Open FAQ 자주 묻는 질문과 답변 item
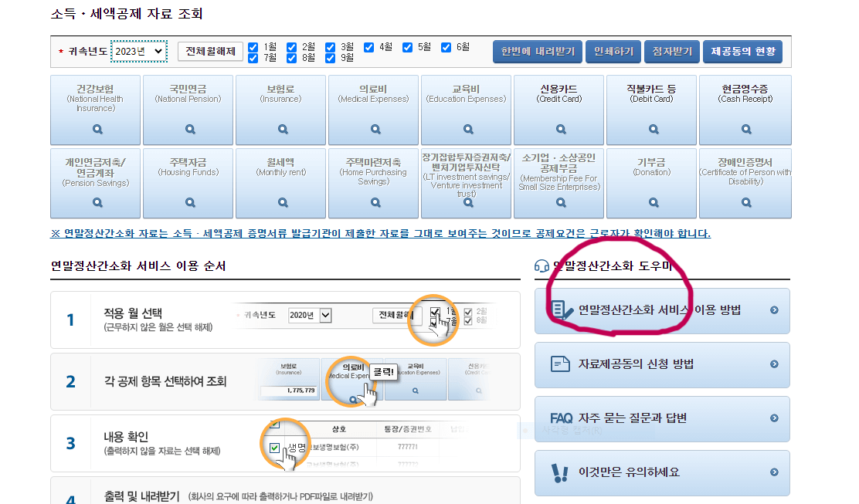Image resolution: width=859 pixels, height=504 pixels. (x=662, y=418)
